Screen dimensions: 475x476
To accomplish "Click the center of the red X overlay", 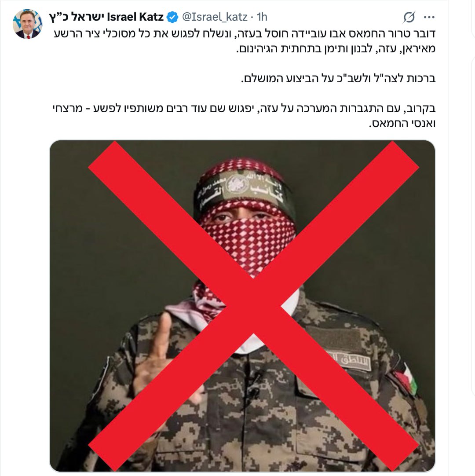I will tap(253, 305).
